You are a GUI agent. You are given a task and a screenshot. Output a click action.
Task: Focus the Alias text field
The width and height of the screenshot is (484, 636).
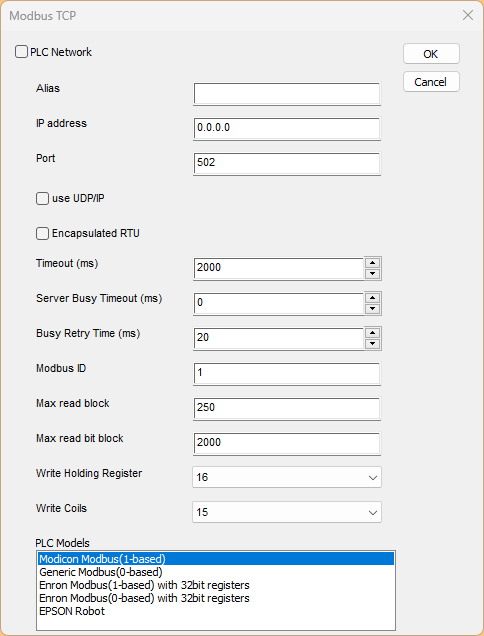click(287, 94)
